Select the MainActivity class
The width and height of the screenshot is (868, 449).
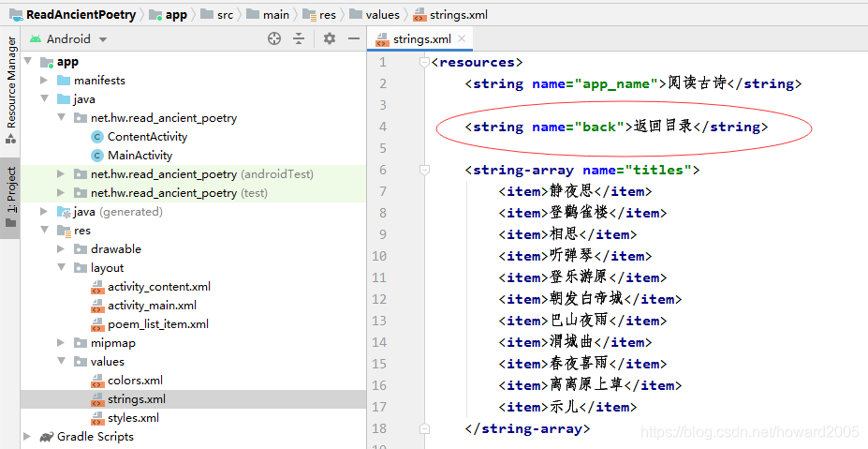[140, 156]
